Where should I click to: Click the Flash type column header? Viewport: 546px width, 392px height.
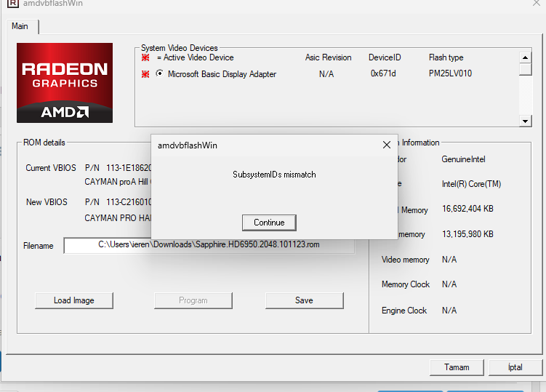click(x=446, y=57)
